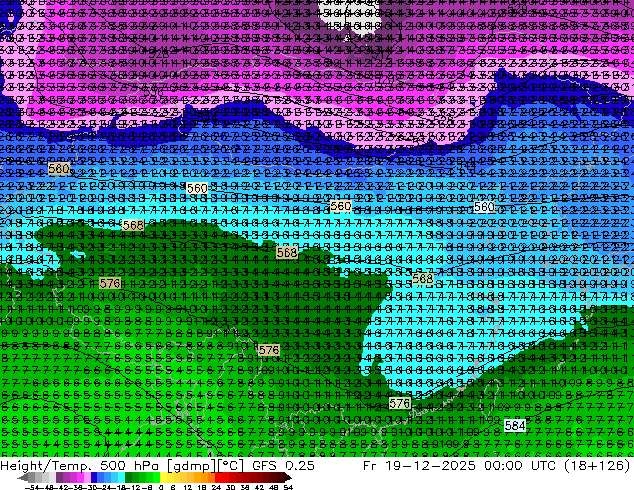Screen dimensions: 634x490
Task: Click the '[gdmp]' unit label
Action: click(190, 466)
